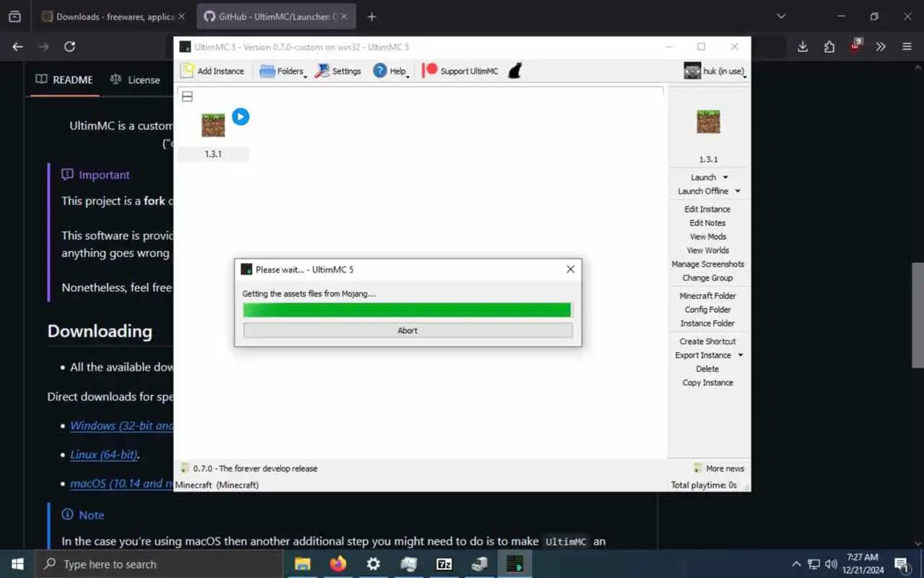Reload the browser page
Viewport: 924px width, 578px height.
click(x=69, y=46)
